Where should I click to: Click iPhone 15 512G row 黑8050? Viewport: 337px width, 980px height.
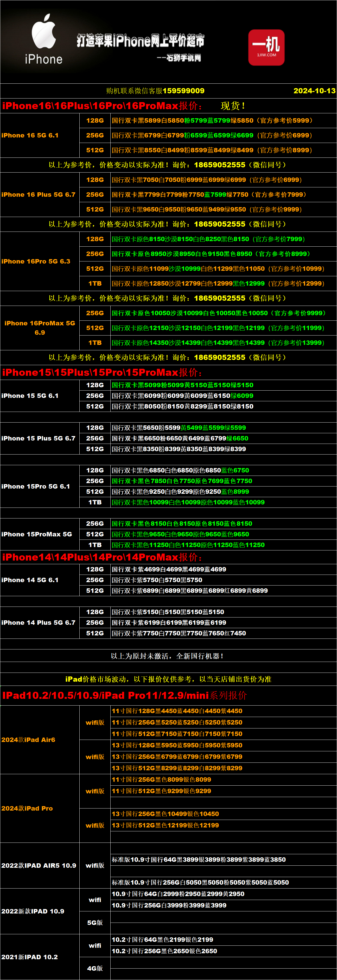[224, 407]
